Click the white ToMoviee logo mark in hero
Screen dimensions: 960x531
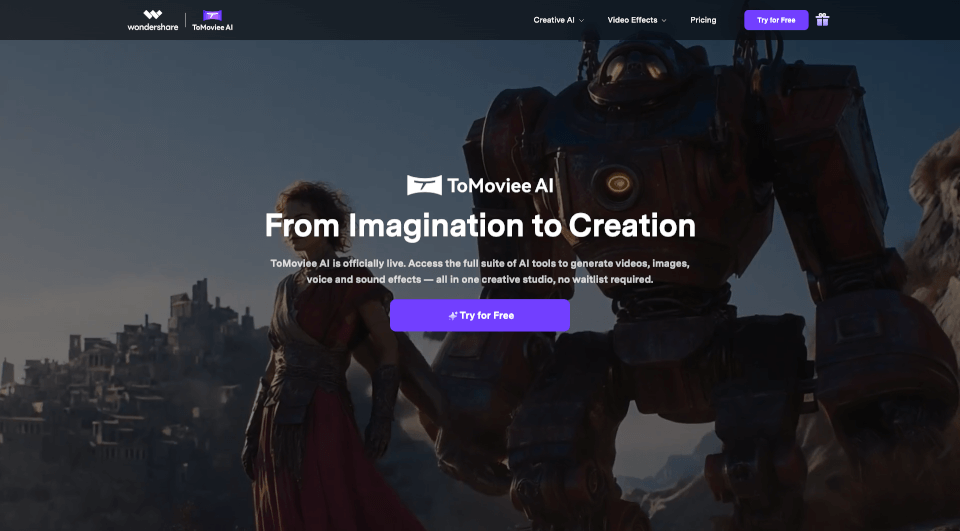(x=424, y=185)
